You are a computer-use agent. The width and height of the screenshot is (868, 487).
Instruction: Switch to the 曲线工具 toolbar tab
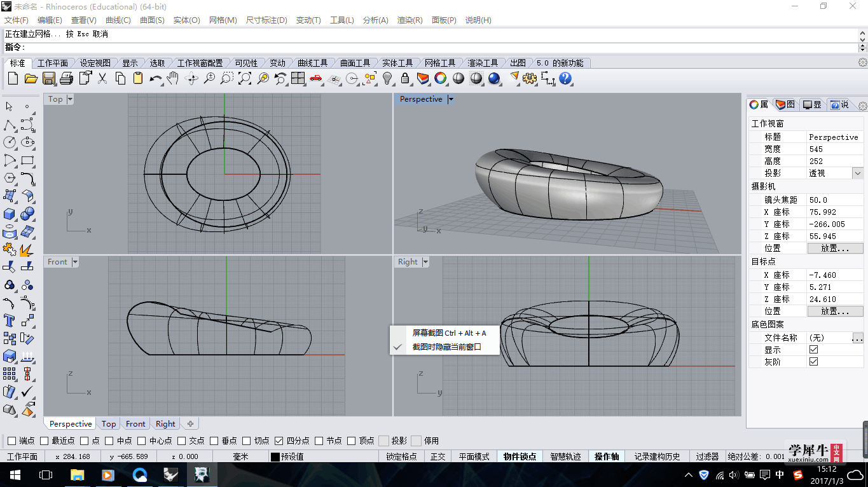(x=312, y=63)
